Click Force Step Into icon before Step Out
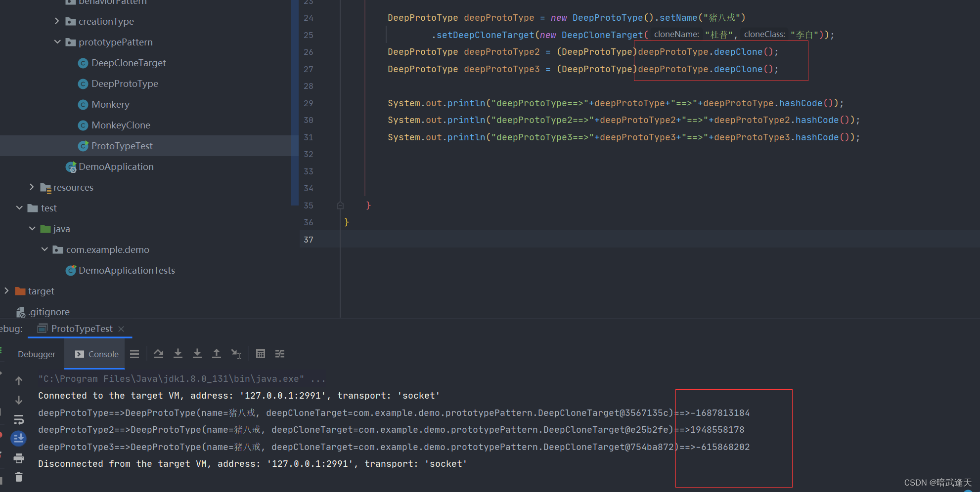Screen dimensions: 980x492 click(197, 354)
